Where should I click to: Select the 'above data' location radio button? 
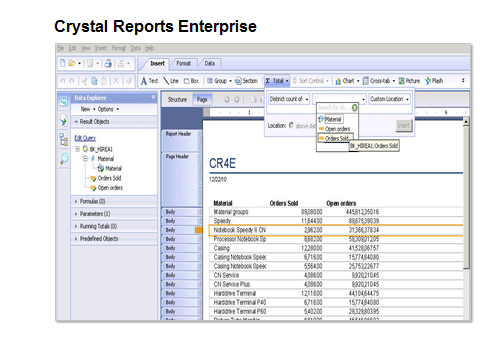coord(291,125)
